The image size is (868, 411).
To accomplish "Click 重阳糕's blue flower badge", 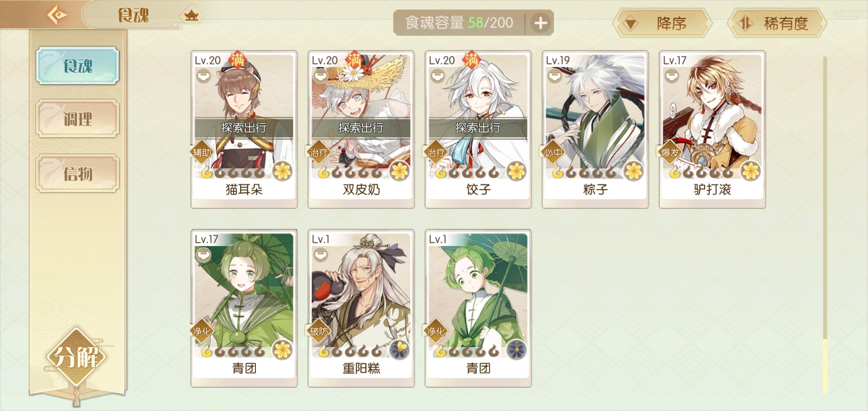I will coord(399,350).
